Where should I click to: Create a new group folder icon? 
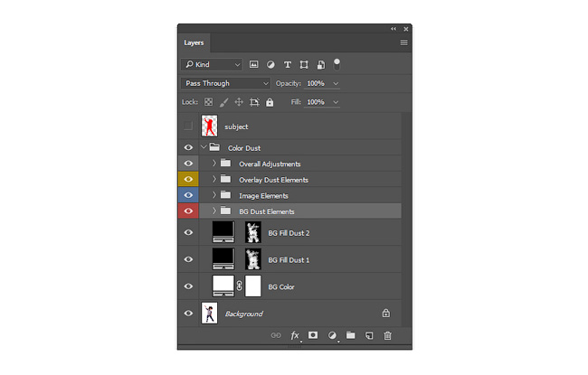pos(351,335)
